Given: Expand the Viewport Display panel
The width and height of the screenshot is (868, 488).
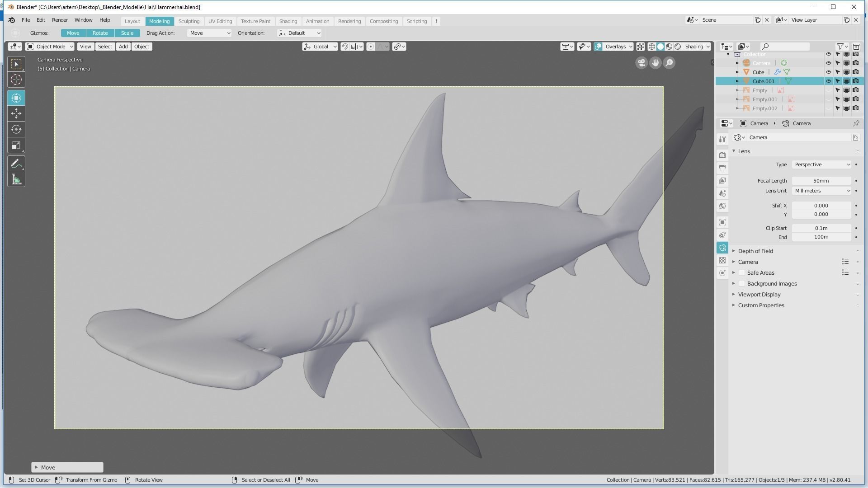Looking at the screenshot, I should (759, 295).
